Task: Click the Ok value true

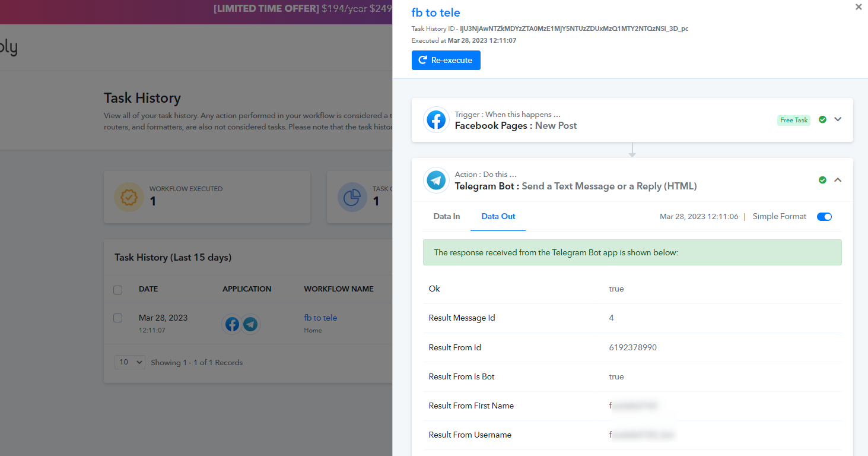Action: point(616,289)
